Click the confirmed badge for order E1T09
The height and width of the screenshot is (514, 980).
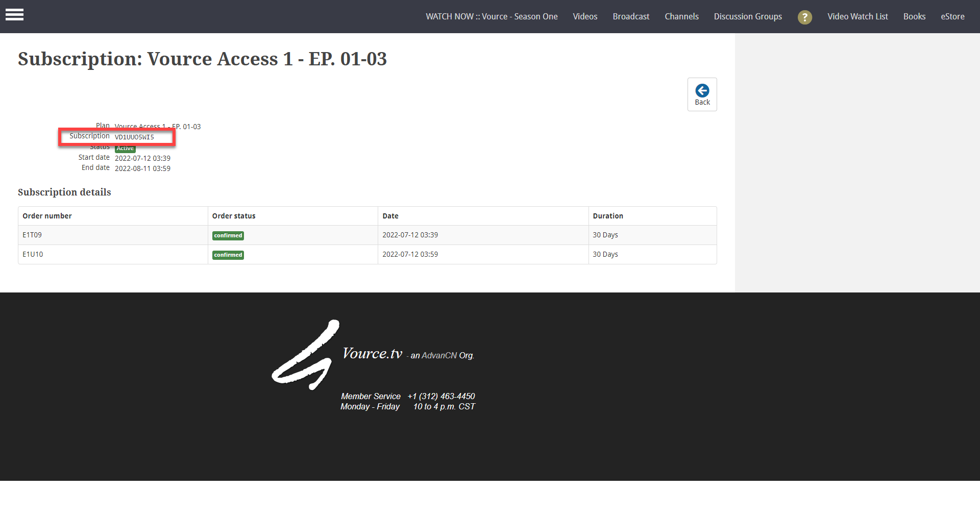point(228,235)
